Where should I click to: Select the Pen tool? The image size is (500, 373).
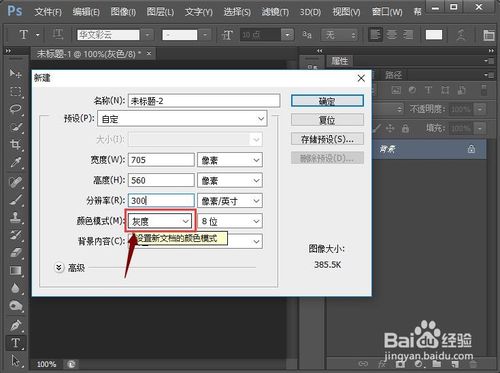point(15,325)
